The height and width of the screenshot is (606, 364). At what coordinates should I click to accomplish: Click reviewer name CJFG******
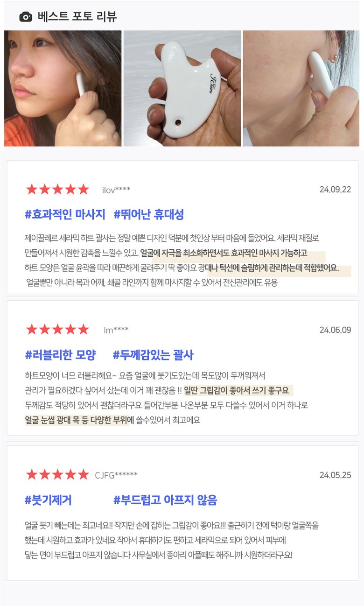[116, 475]
